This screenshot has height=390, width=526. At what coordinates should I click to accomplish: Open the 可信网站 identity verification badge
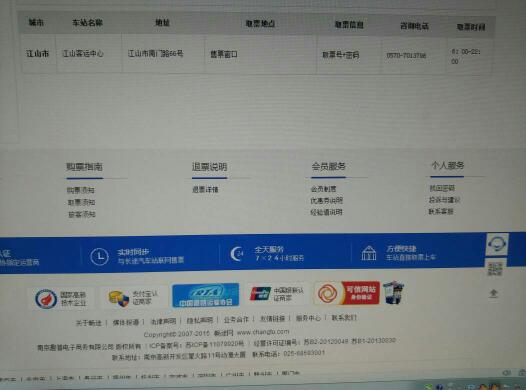(x=347, y=293)
